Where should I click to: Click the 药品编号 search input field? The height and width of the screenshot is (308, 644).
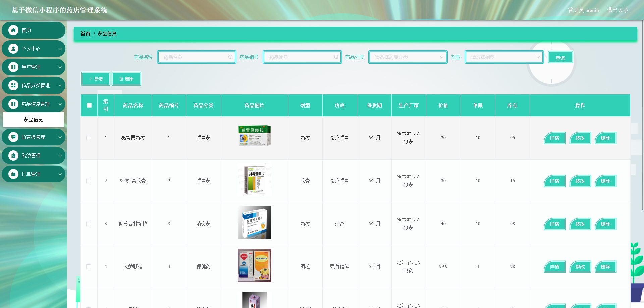(302, 57)
